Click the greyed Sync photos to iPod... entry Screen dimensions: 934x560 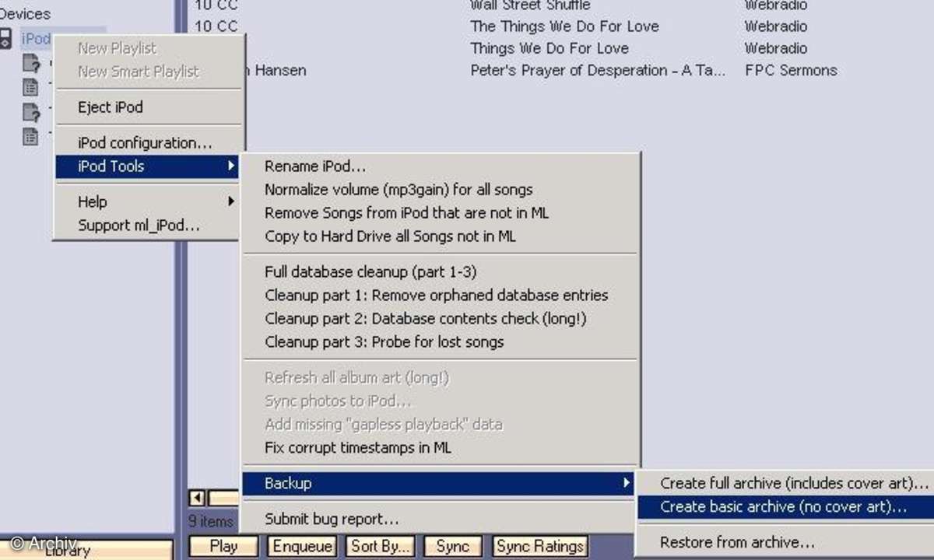click(338, 401)
